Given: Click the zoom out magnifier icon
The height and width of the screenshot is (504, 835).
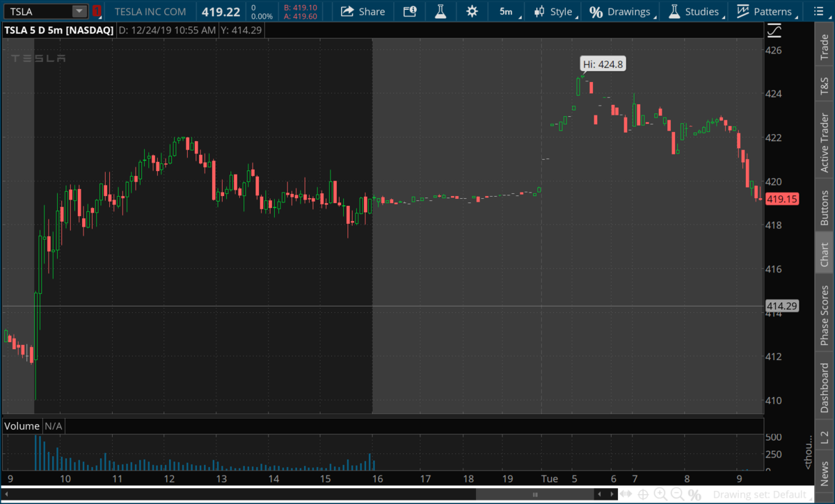Looking at the screenshot, I should [677, 494].
